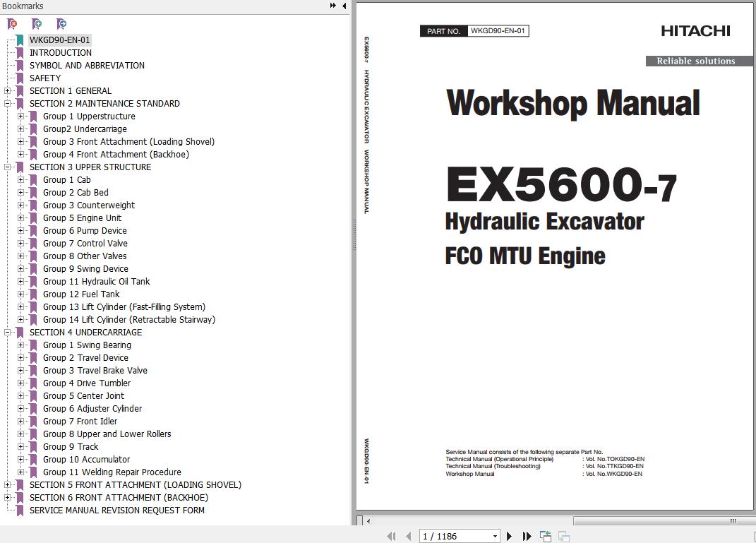Image resolution: width=756 pixels, height=543 pixels.
Task: Open SYMBOL AND ABBREVIATION bookmark
Action: click(87, 65)
